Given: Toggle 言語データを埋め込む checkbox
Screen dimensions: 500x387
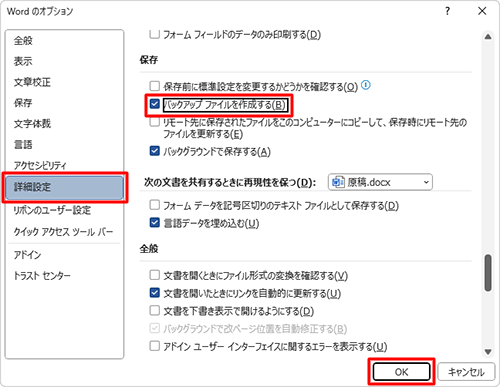Looking at the screenshot, I should [154, 222].
